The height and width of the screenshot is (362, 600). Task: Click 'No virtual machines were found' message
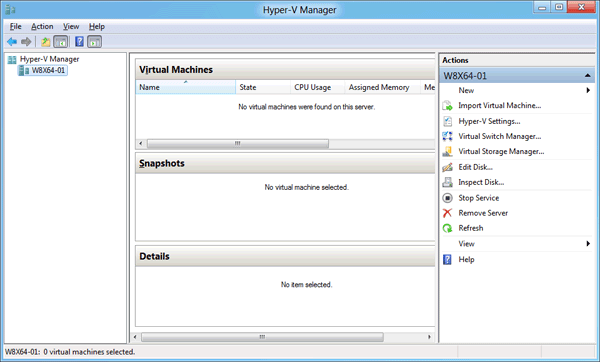(307, 107)
